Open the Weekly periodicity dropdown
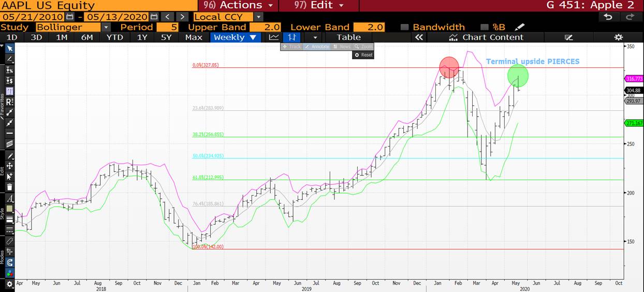 pyautogui.click(x=236, y=37)
